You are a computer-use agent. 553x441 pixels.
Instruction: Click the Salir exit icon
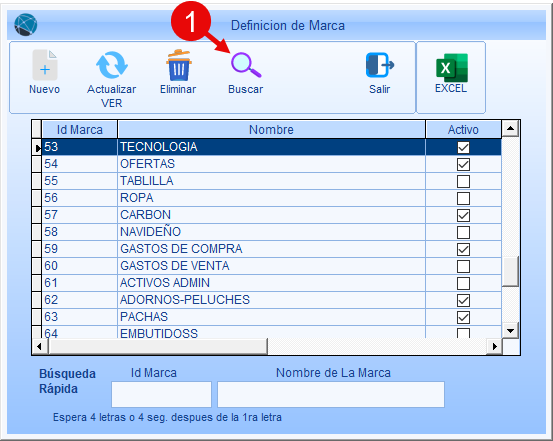379,65
